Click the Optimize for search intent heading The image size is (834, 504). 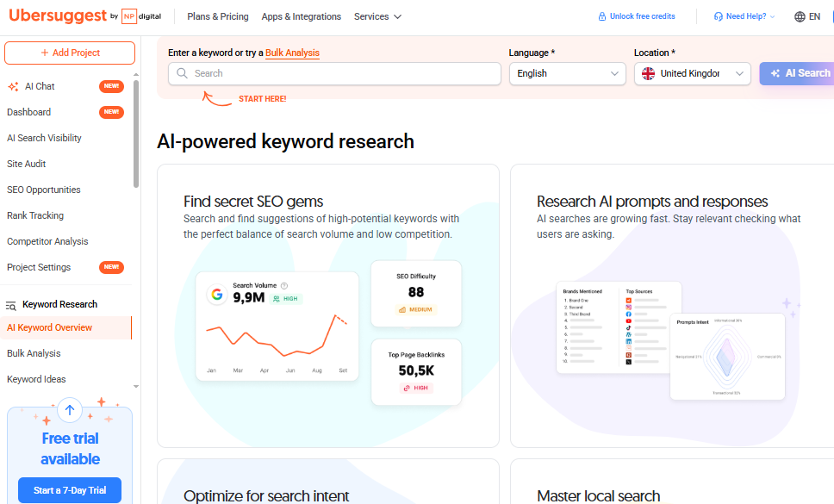point(266,496)
